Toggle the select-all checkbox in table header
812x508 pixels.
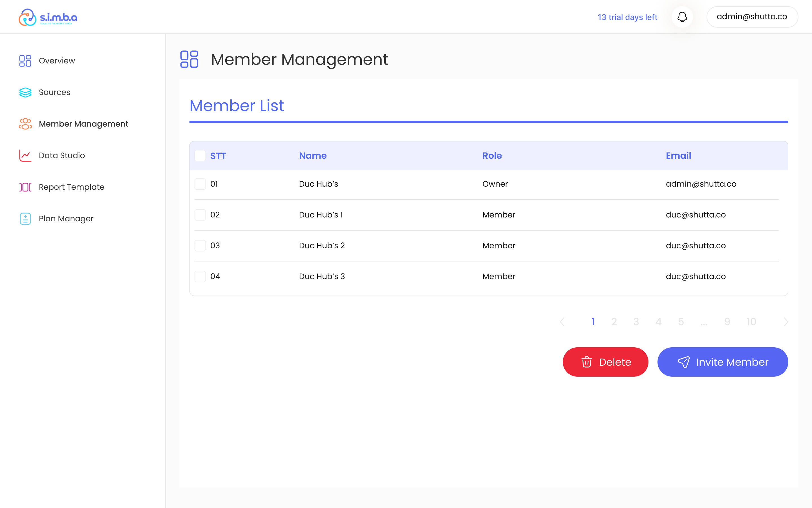[200, 156]
